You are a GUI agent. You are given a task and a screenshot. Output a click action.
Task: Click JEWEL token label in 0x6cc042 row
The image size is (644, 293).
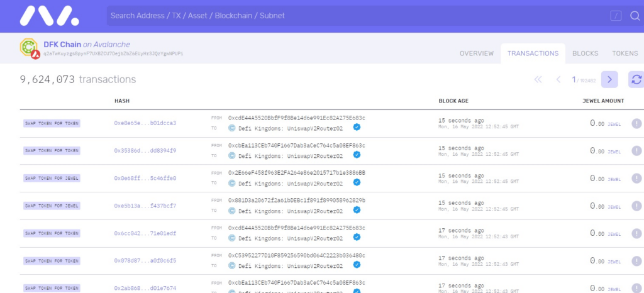pos(614,235)
